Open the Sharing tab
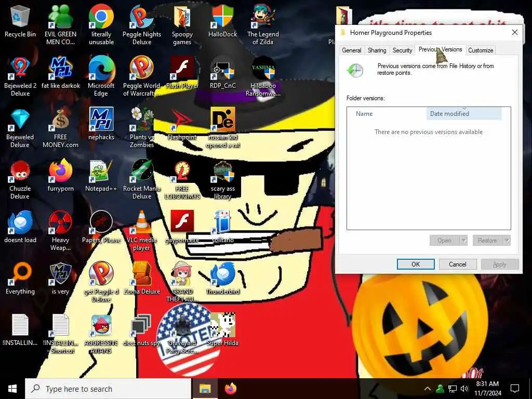This screenshot has width=532, height=399. click(377, 50)
